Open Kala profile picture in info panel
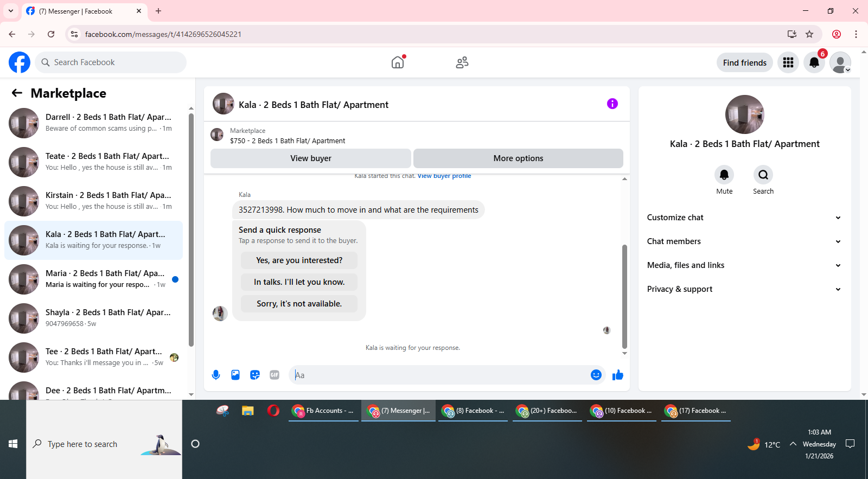Screen dimensions: 868x479 click(745, 114)
